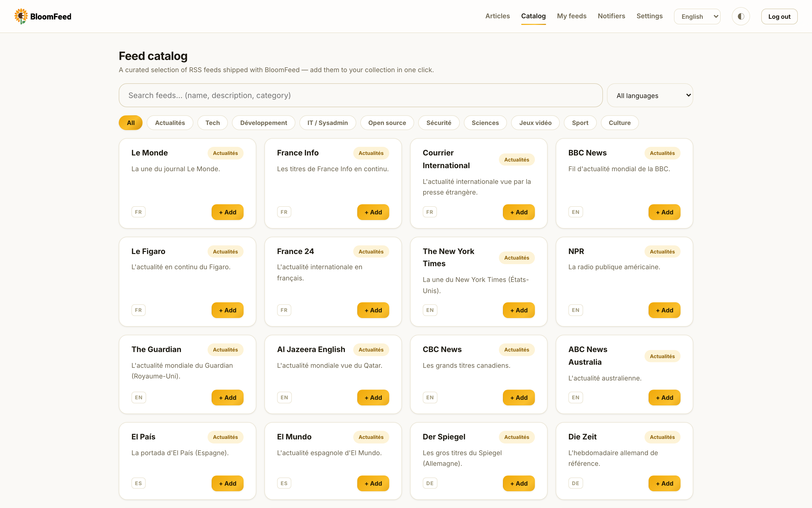Open the Notifiers section

tap(611, 16)
